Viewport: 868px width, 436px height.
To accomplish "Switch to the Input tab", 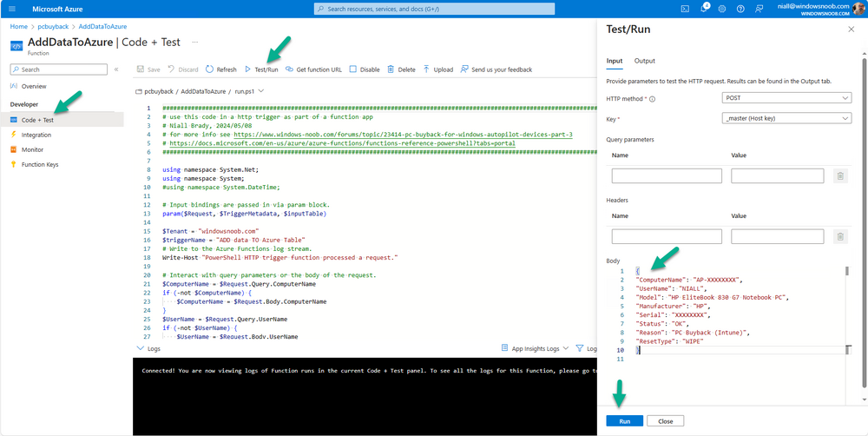I will point(615,61).
